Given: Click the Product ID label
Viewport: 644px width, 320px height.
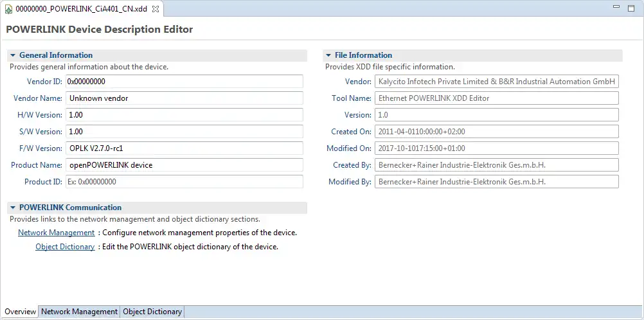Looking at the screenshot, I should pos(43,182).
